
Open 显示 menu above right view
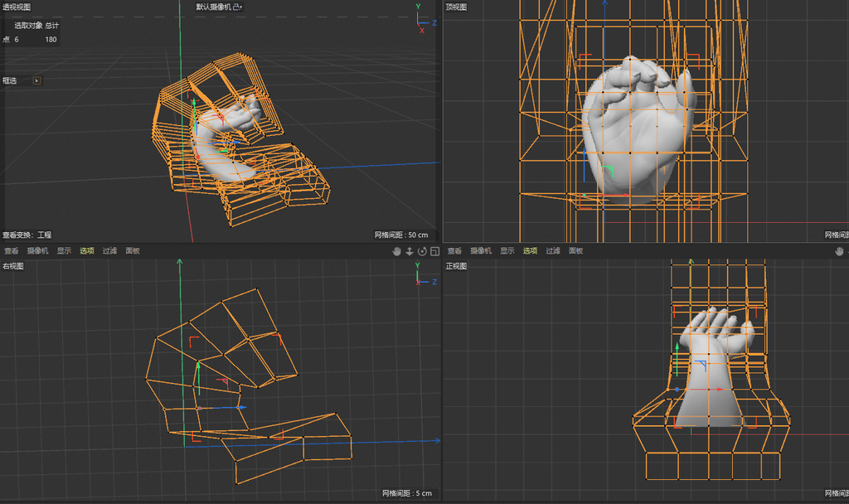65,250
